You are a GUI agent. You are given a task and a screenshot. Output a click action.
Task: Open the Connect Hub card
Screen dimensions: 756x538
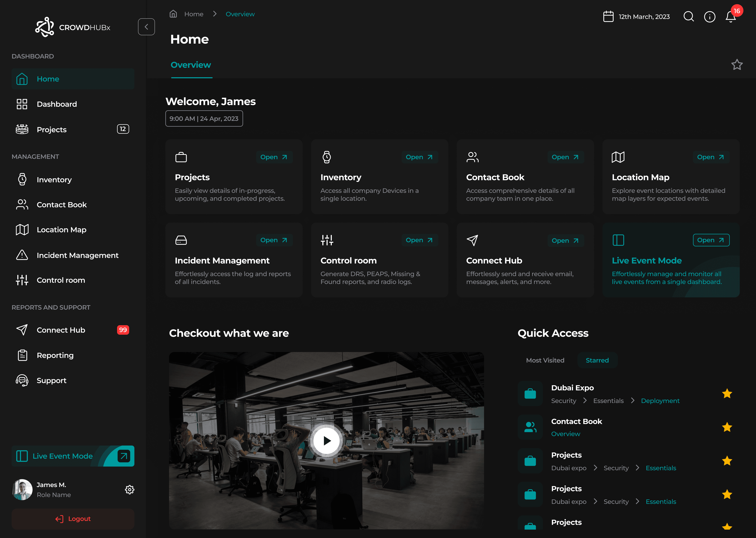(565, 240)
